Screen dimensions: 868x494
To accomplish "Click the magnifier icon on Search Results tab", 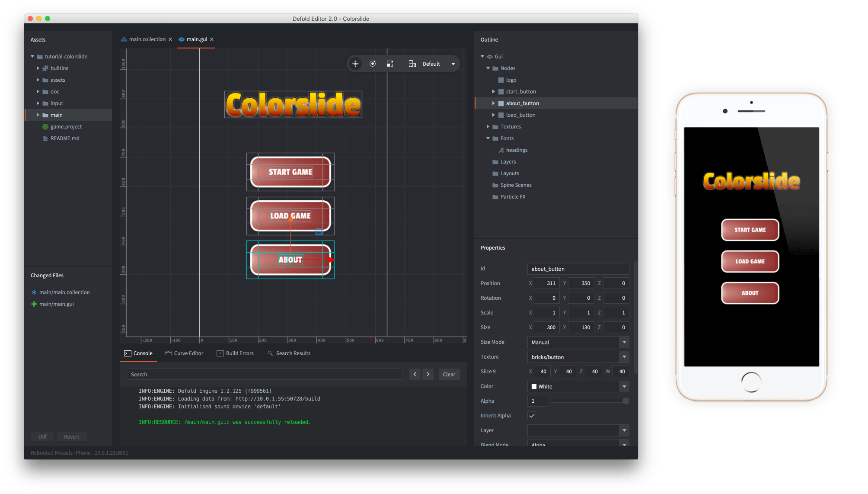I will point(269,353).
